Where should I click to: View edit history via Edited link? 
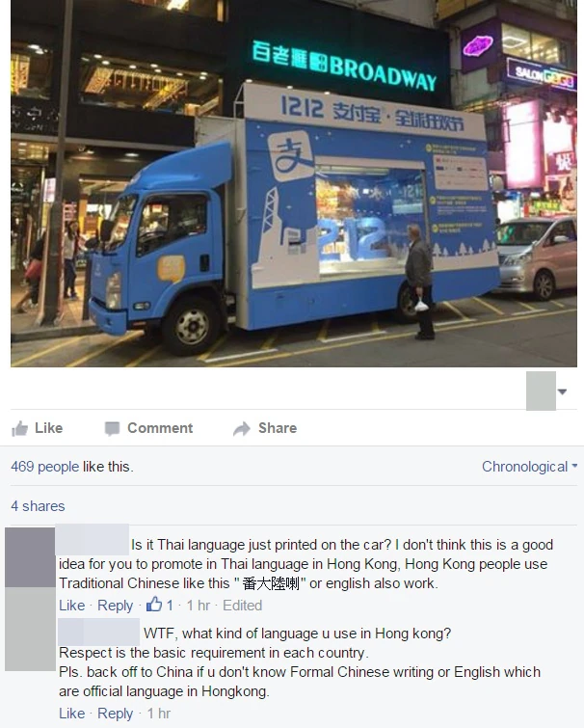click(242, 605)
